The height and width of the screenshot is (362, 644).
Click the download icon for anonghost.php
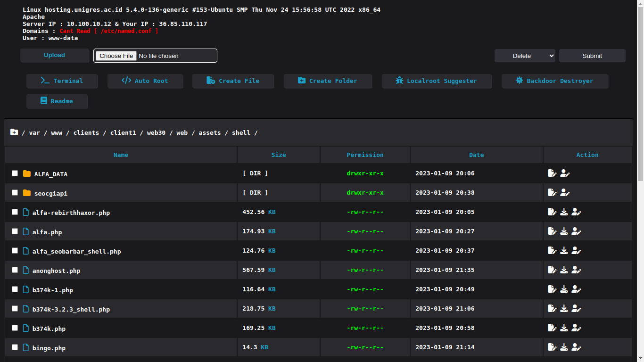[x=564, y=270]
